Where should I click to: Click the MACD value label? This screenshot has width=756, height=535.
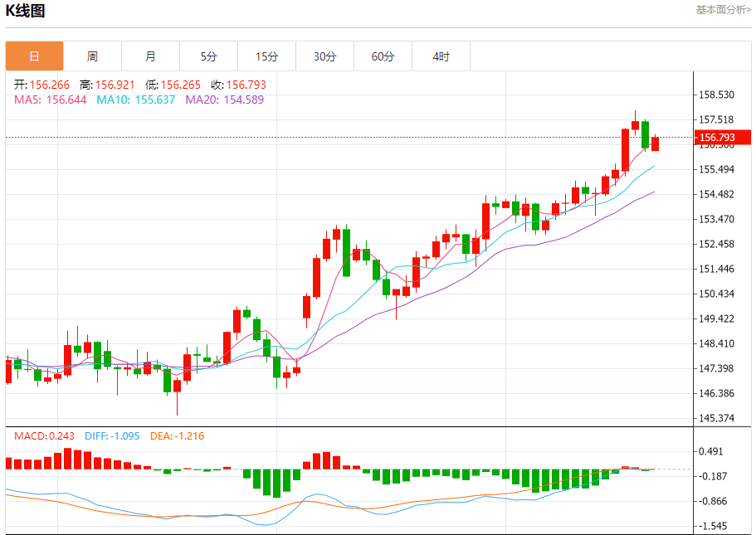(x=44, y=435)
